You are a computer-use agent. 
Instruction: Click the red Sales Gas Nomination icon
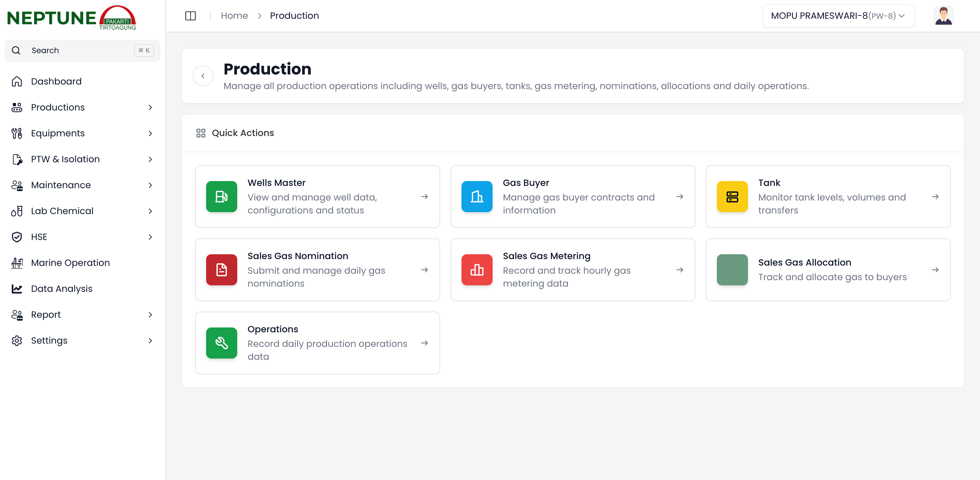pyautogui.click(x=221, y=270)
